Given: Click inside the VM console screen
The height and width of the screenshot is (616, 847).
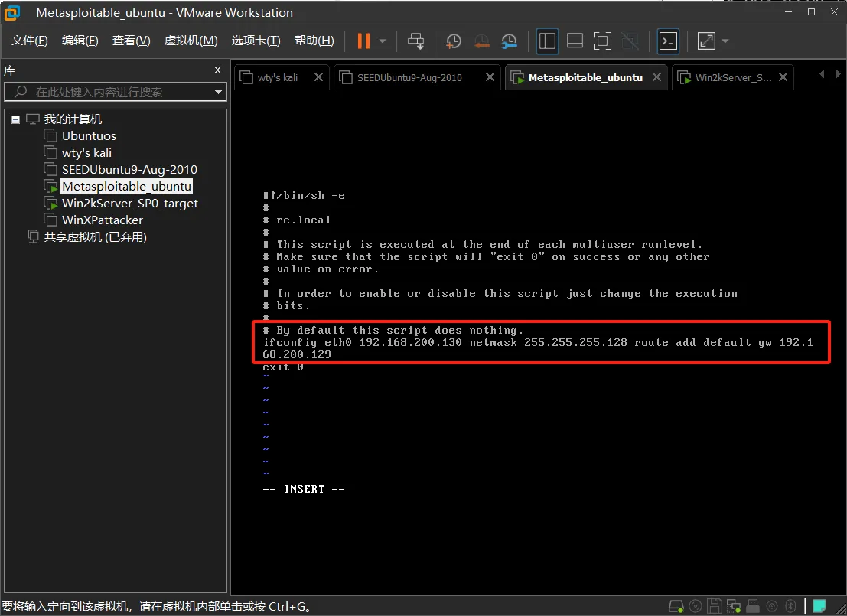Looking at the screenshot, I should click(x=539, y=343).
